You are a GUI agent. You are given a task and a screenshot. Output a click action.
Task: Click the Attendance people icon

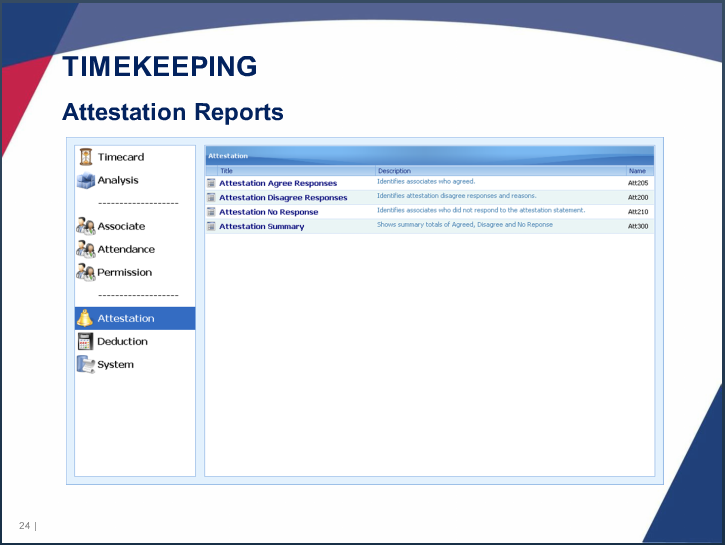85,249
